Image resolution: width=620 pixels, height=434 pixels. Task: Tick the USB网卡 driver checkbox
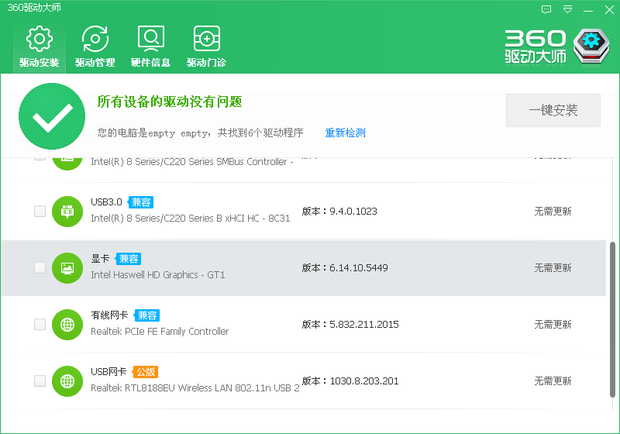[40, 381]
